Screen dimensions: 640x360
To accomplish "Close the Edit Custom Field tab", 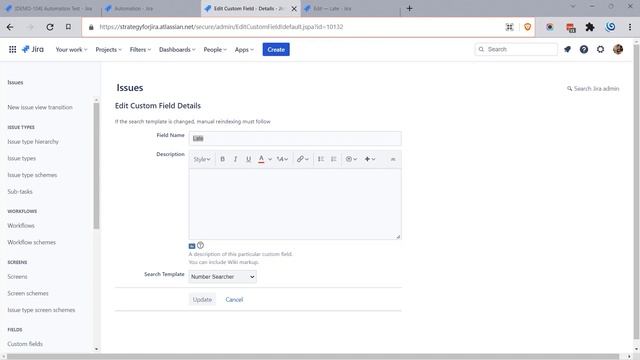I will tap(294, 8).
